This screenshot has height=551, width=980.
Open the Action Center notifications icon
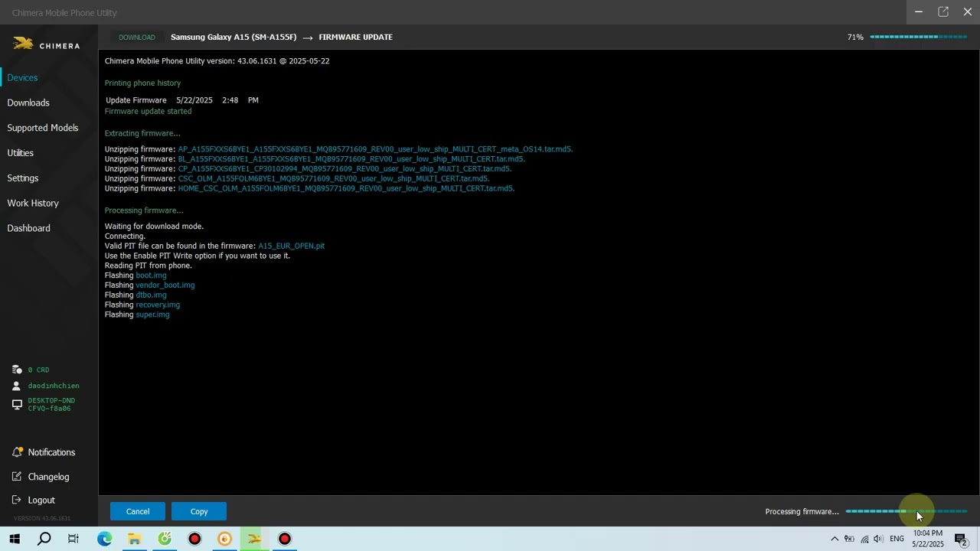961,539
